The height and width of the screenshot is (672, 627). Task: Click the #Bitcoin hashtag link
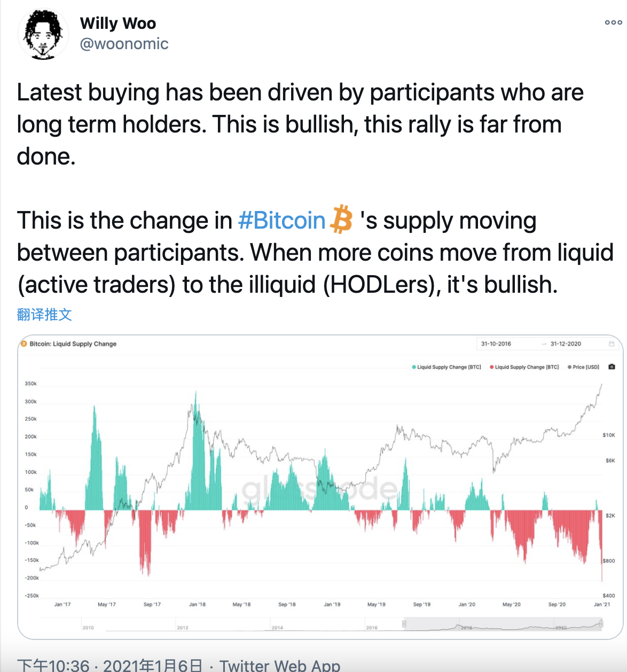[281, 220]
